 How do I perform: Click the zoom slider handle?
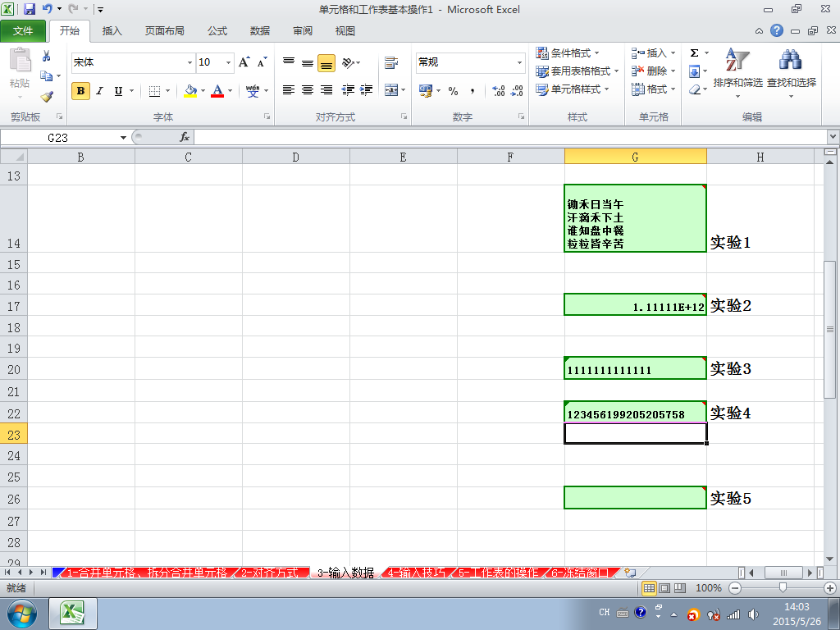783,587
